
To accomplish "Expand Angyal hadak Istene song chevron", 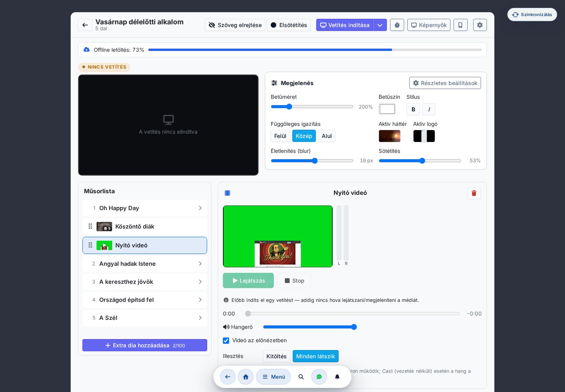I will pyautogui.click(x=200, y=264).
